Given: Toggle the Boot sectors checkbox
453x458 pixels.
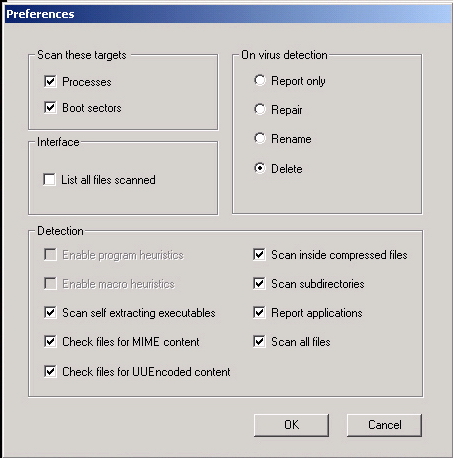Looking at the screenshot, I should [50, 107].
